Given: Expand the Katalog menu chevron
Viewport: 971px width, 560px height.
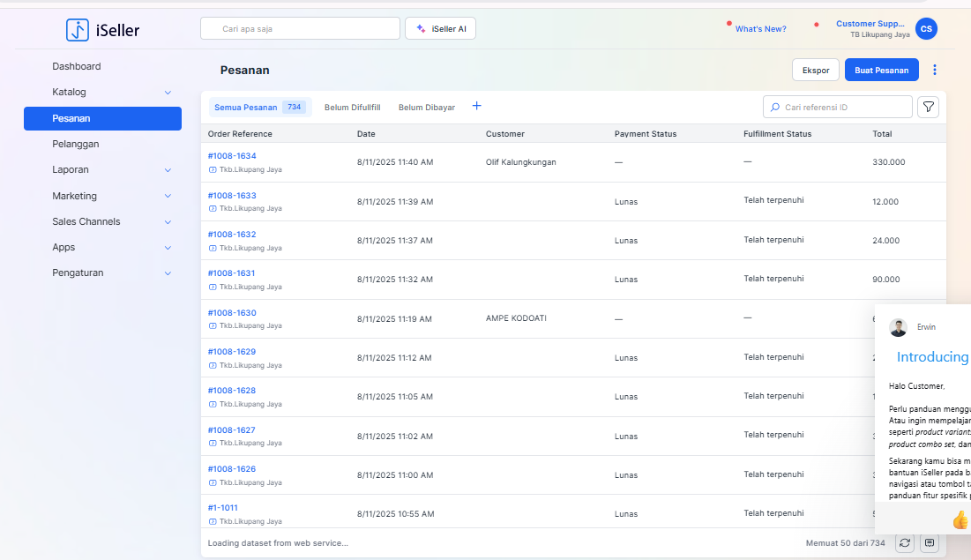Looking at the screenshot, I should coord(168,93).
